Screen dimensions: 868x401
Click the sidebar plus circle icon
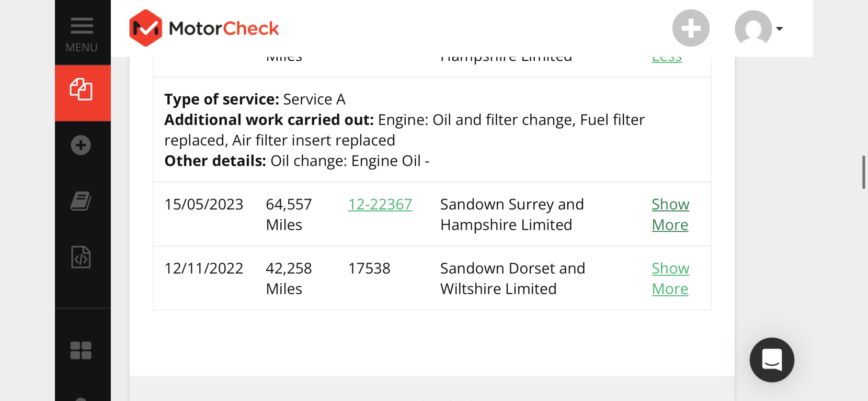[81, 145]
